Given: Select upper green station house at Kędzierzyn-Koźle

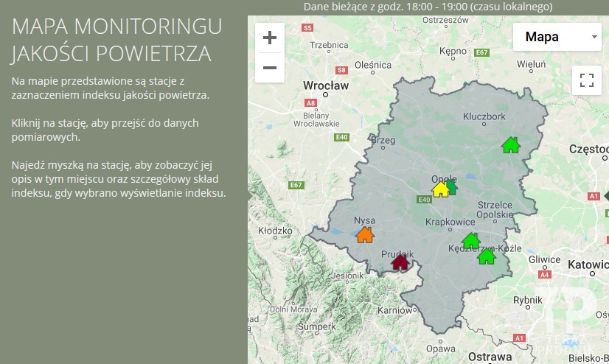Looking at the screenshot, I should (471, 241).
